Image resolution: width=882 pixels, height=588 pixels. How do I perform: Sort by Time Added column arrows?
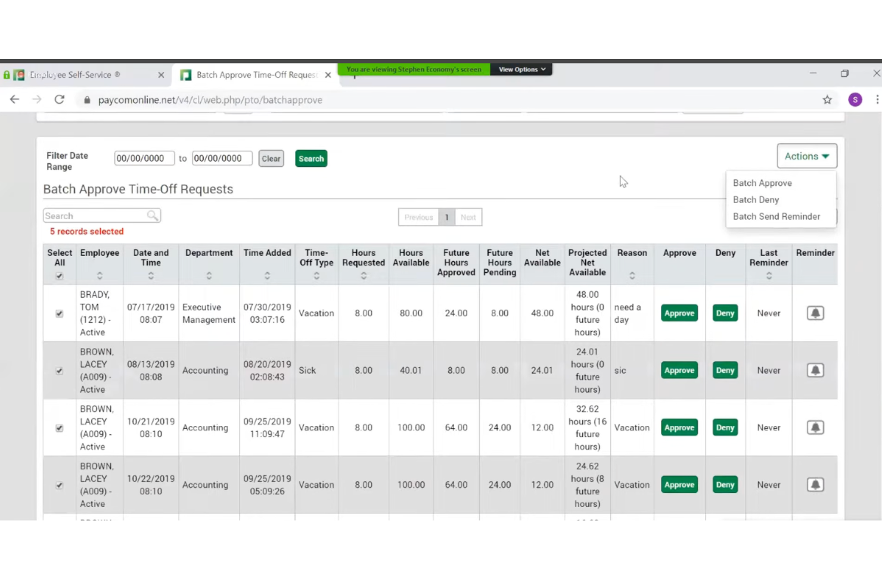click(x=267, y=276)
